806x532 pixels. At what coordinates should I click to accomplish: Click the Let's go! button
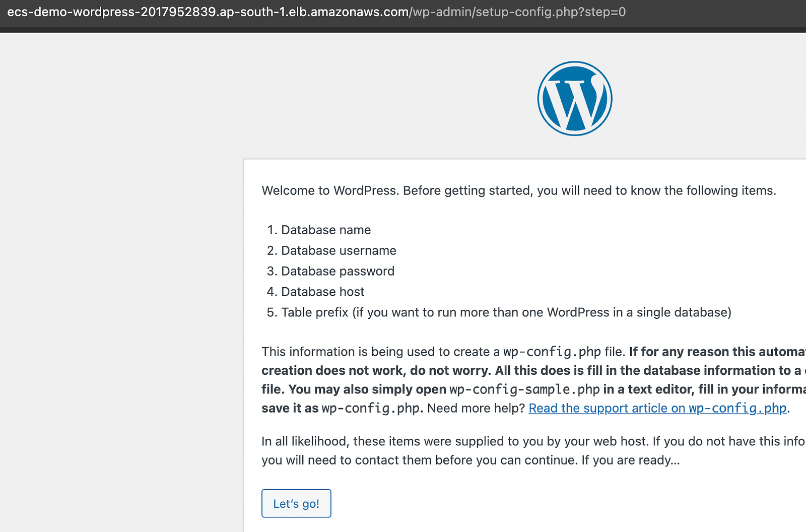coord(296,503)
